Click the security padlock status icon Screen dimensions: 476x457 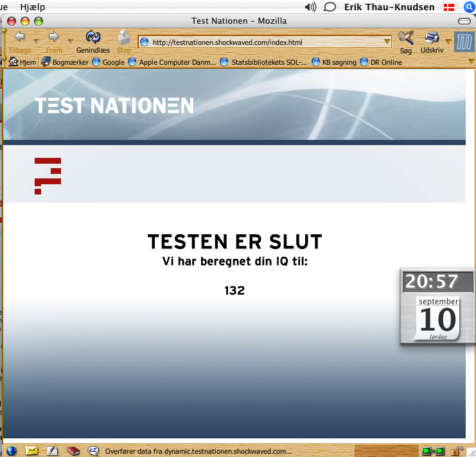[457, 451]
